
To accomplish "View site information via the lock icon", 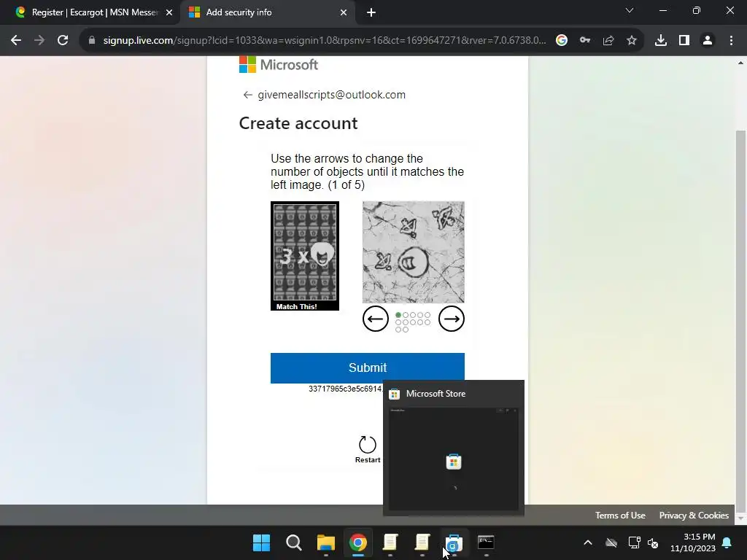I will [x=92, y=41].
